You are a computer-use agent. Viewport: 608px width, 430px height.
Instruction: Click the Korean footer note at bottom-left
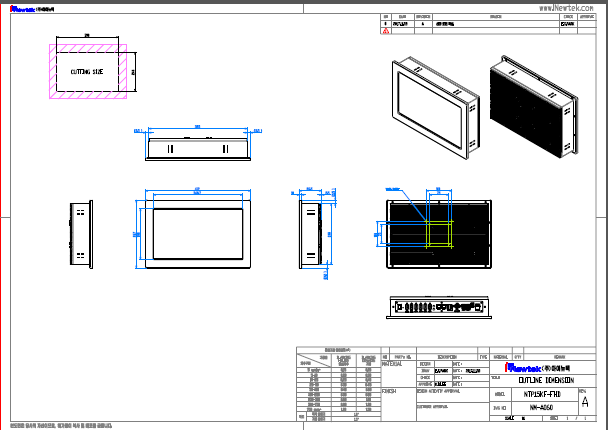pyautogui.click(x=61, y=426)
